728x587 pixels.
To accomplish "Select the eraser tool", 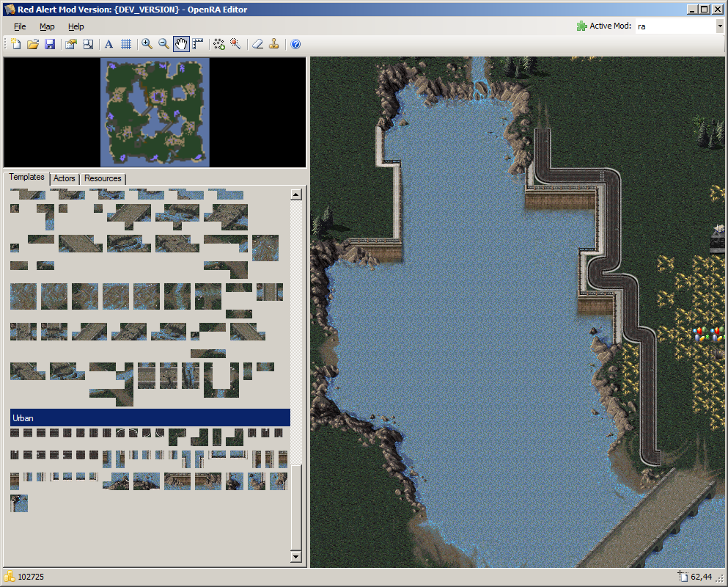I will [x=257, y=44].
